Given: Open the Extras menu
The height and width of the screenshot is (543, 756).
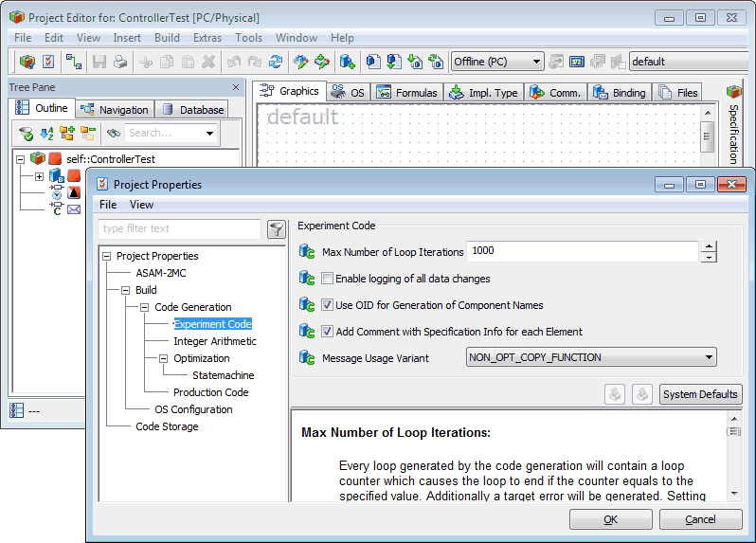Looking at the screenshot, I should [x=207, y=38].
